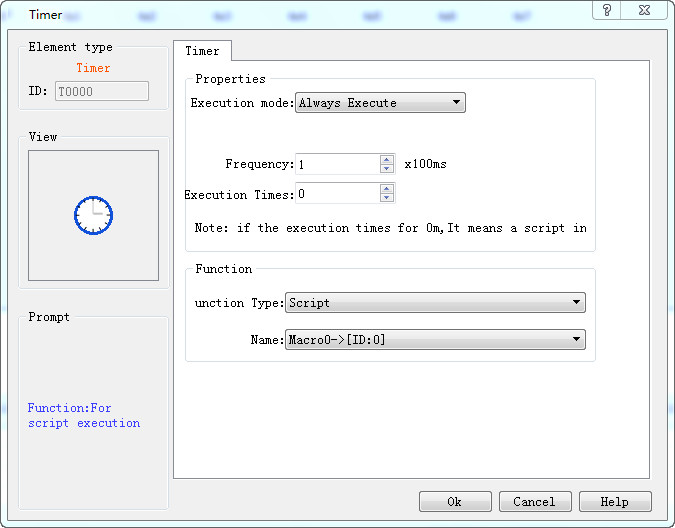Click the blue clock icon in View preview

93,215
